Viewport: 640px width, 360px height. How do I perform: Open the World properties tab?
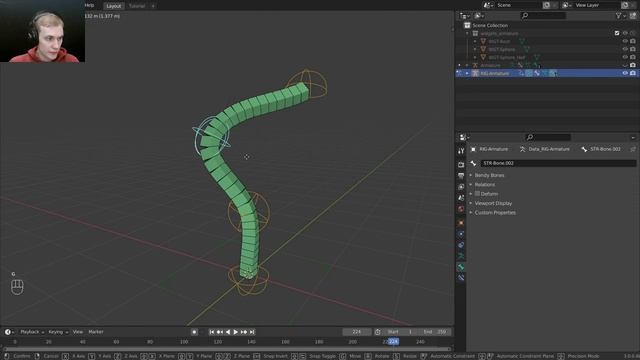461,209
